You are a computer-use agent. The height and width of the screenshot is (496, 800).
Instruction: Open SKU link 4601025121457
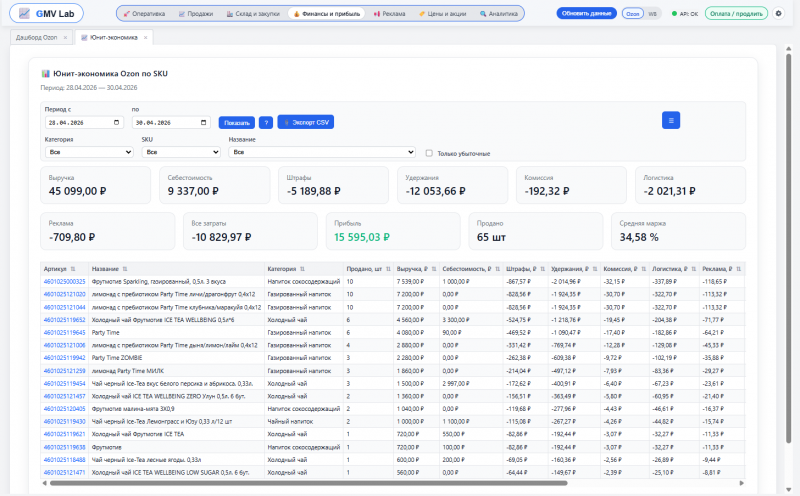pos(64,396)
